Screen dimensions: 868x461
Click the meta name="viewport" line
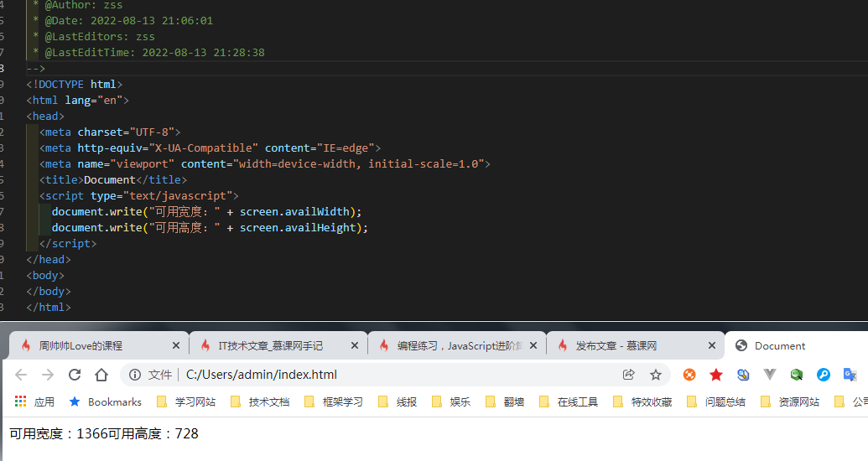click(x=265, y=163)
